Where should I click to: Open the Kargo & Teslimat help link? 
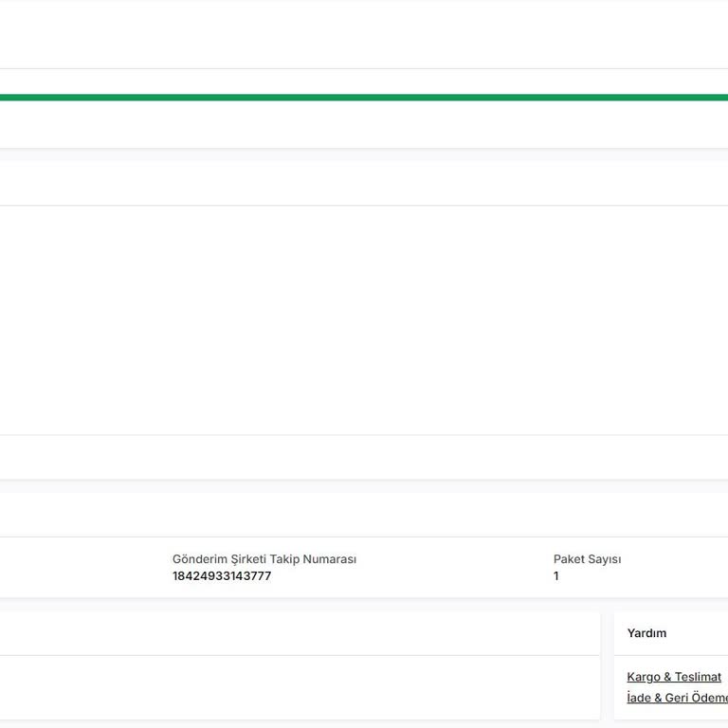[674, 677]
